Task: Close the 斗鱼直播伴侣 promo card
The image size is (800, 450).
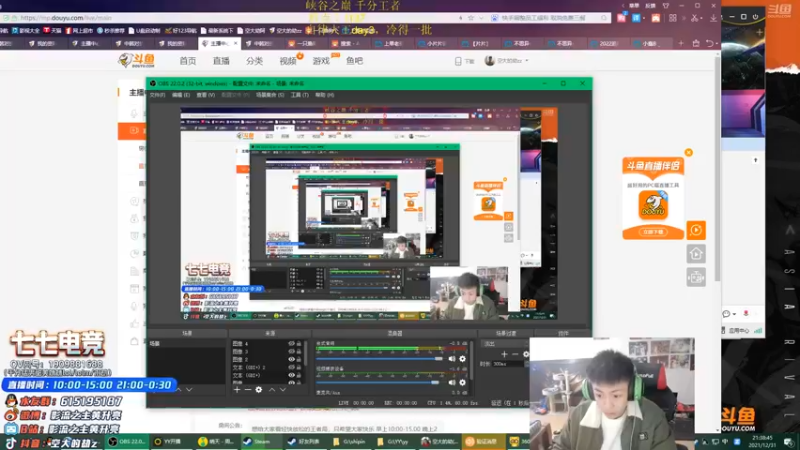Action: coord(689,153)
